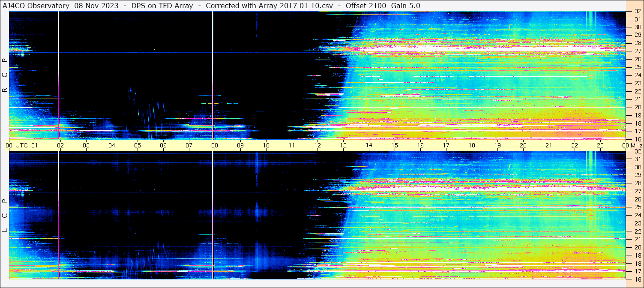Click the 08 hour label on time axis
Screen dimensions: 644x288
pos(215,145)
